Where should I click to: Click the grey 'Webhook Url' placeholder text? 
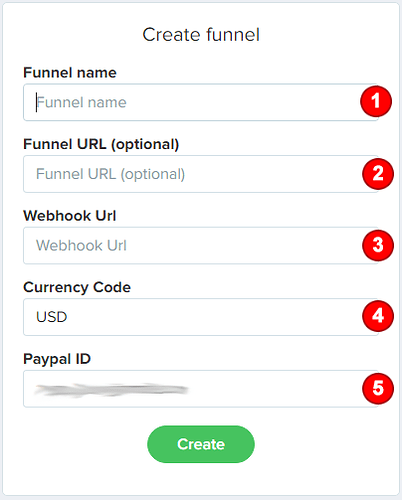click(x=81, y=246)
